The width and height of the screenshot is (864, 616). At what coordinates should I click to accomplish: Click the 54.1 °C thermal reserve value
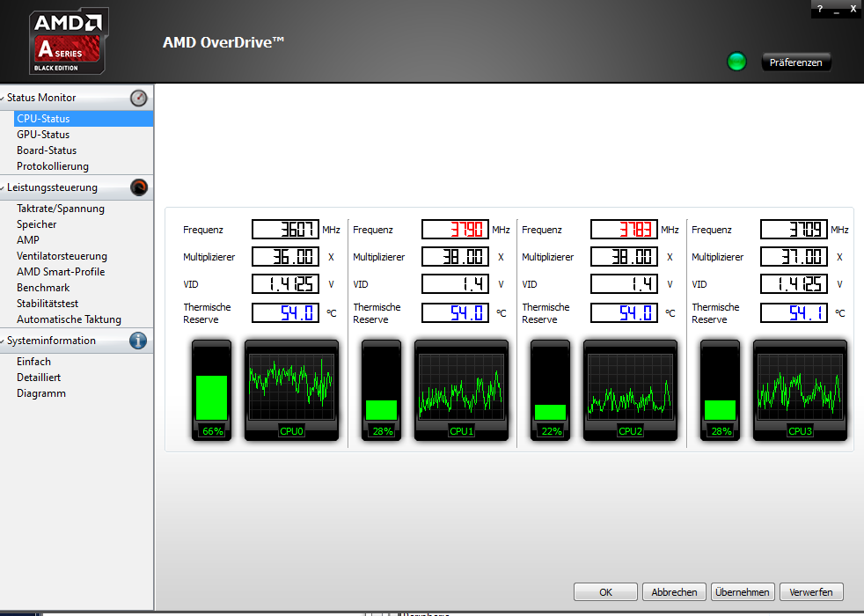[794, 313]
